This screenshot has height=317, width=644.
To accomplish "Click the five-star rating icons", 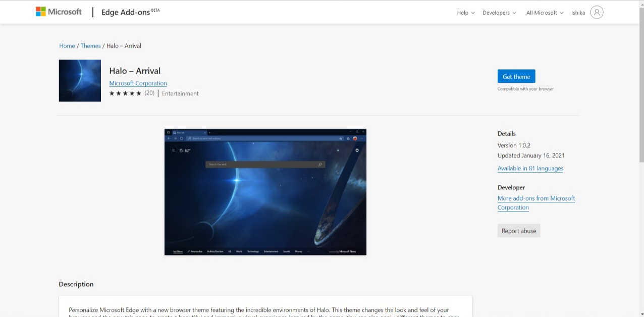I will tap(125, 93).
